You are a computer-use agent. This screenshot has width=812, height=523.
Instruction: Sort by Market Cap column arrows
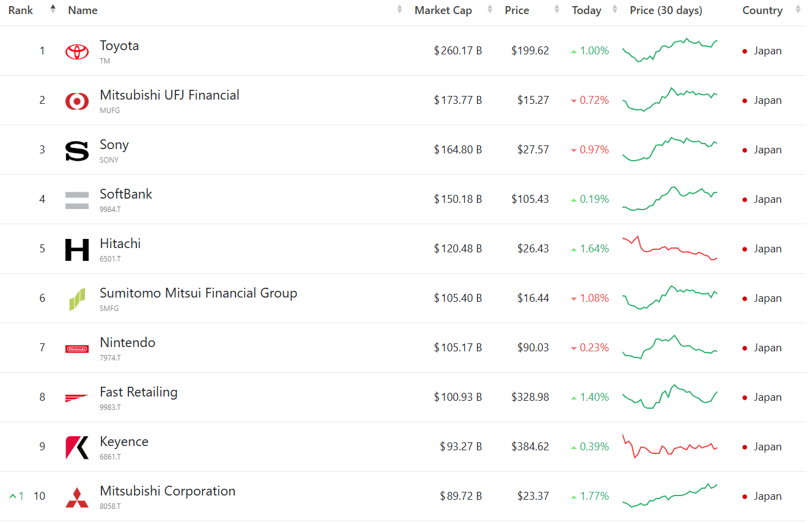(490, 9)
